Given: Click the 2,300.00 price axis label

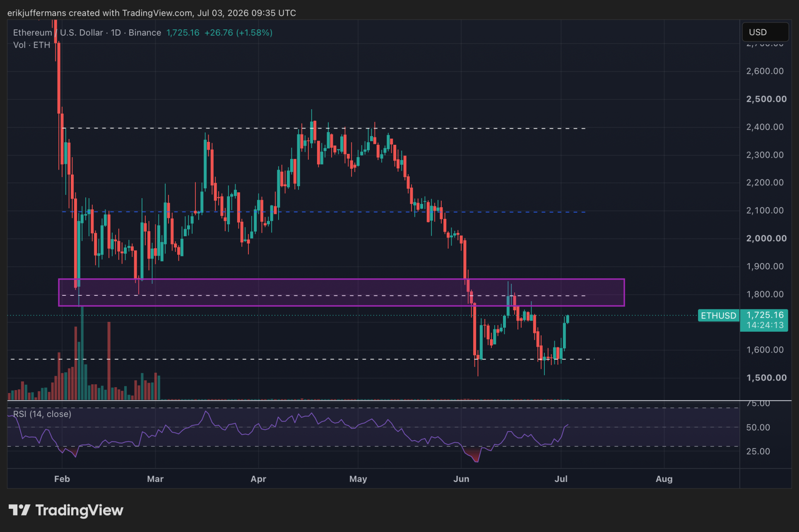Looking at the screenshot, I should point(765,155).
